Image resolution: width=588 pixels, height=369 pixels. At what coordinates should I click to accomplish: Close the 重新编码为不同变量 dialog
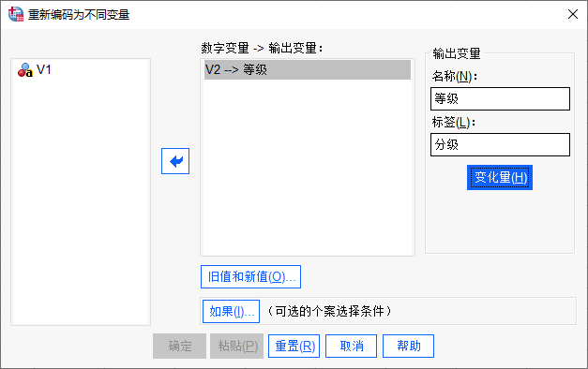click(x=573, y=14)
